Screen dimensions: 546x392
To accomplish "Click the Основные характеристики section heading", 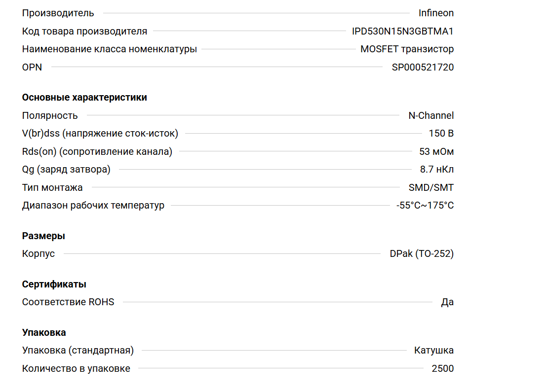I will [x=84, y=98].
